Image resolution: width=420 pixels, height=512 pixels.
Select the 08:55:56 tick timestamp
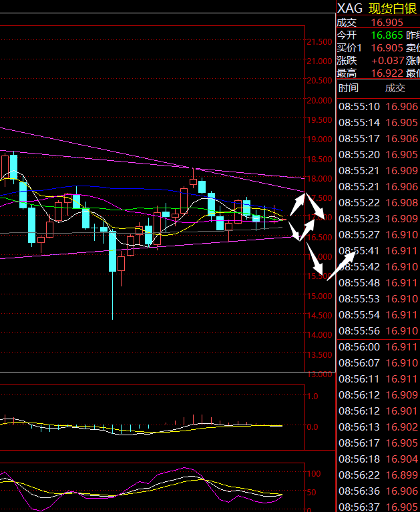pyautogui.click(x=359, y=331)
